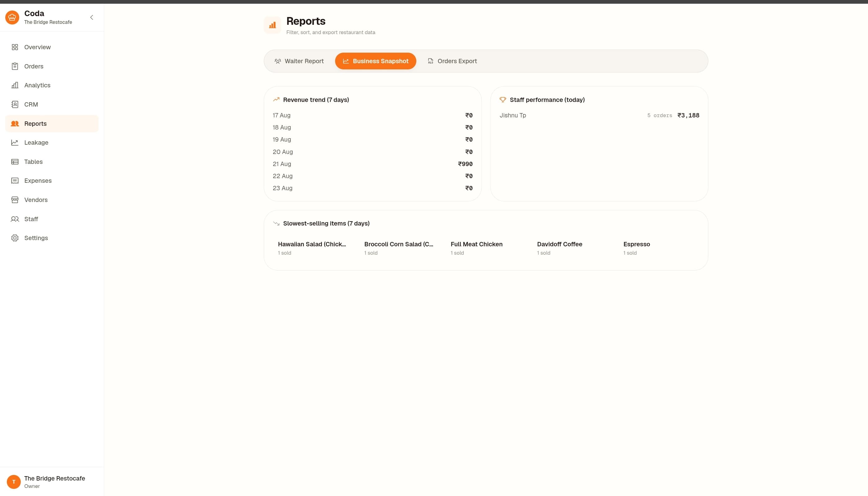Navigate to Expenses

pyautogui.click(x=38, y=181)
